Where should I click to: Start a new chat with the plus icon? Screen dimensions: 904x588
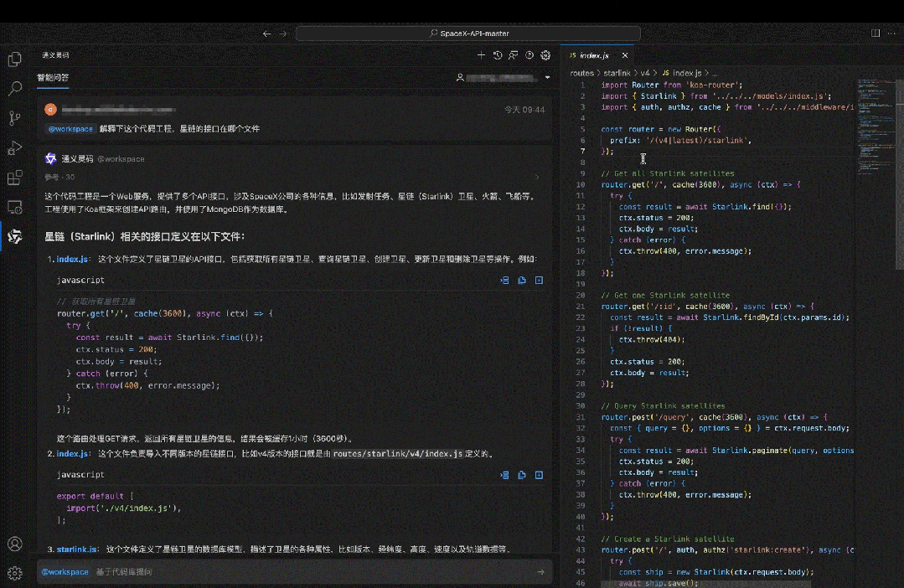coord(481,55)
